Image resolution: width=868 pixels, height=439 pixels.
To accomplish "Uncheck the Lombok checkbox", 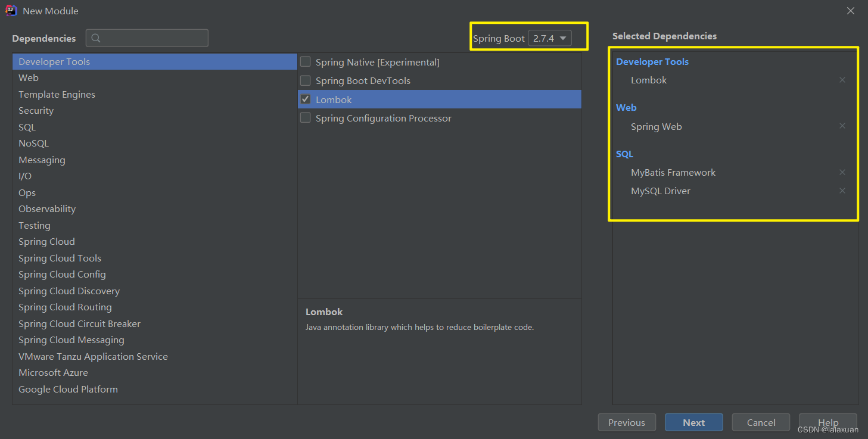I will tap(306, 99).
